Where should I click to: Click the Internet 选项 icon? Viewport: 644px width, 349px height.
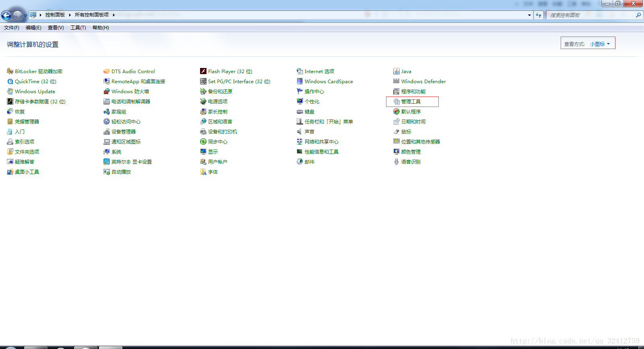point(300,71)
